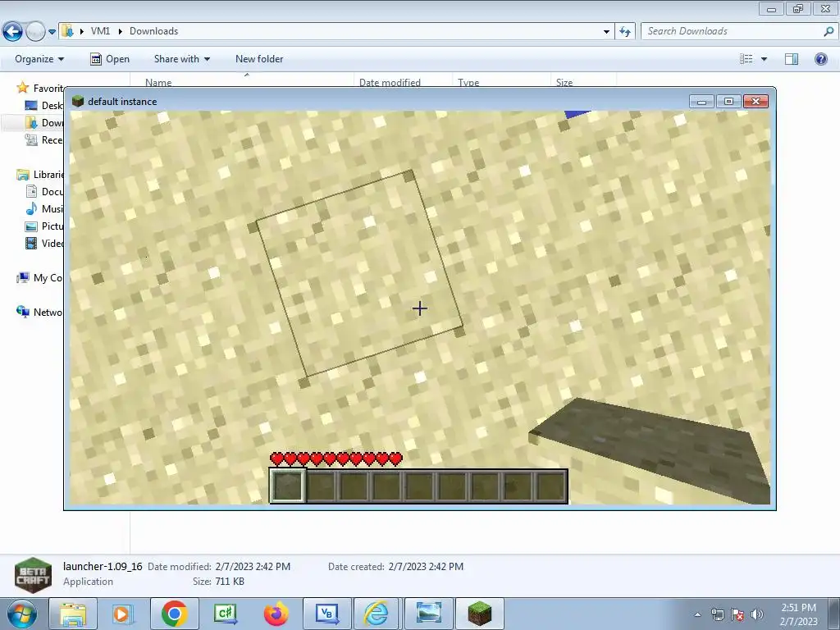This screenshot has height=630, width=840.
Task: Select first hotbar slot in Minecraft
Action: [x=288, y=486]
